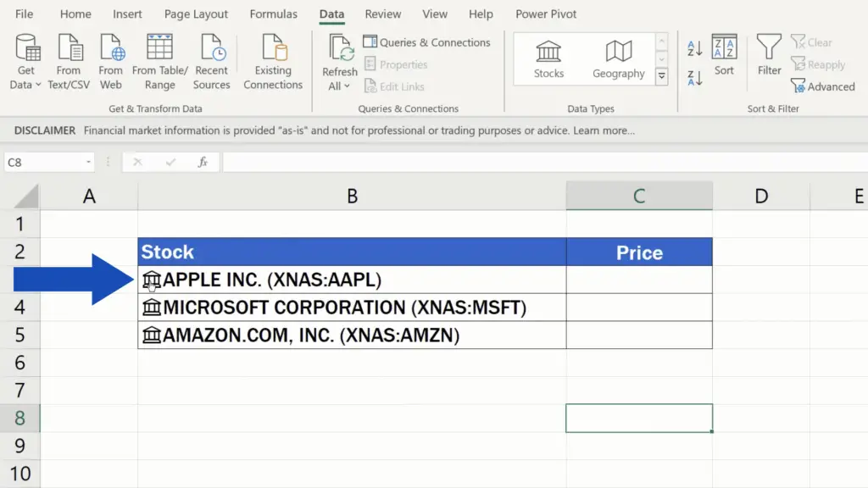This screenshot has height=488, width=868.
Task: Open the Formulas tab
Action: 274,14
